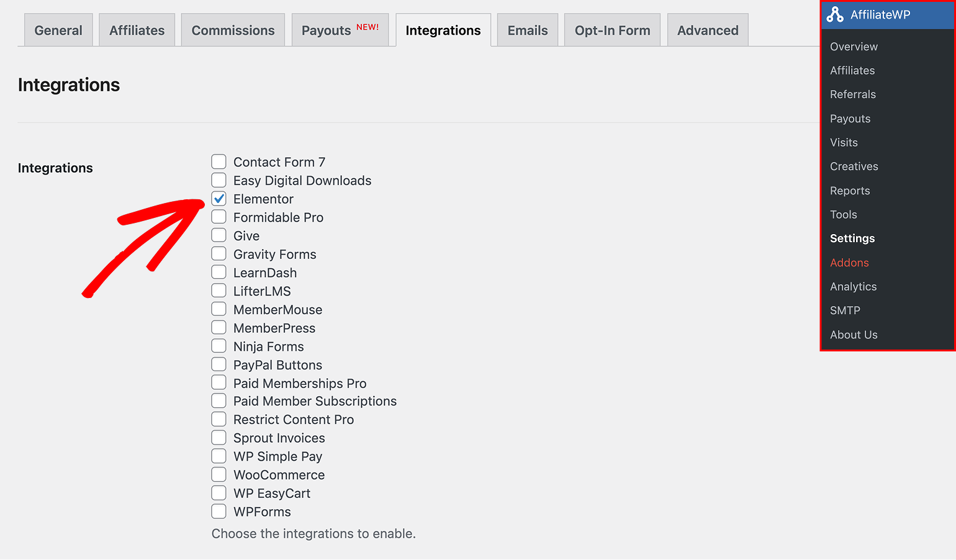Click the Gravity Forms label text
The image size is (956, 560).
coord(274,255)
